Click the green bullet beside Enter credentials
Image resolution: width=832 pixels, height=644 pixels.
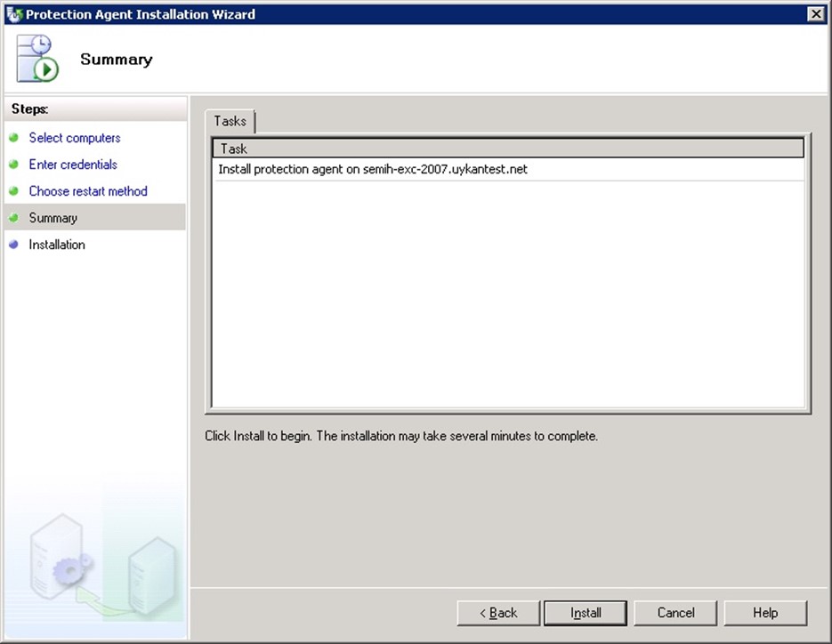(x=13, y=165)
